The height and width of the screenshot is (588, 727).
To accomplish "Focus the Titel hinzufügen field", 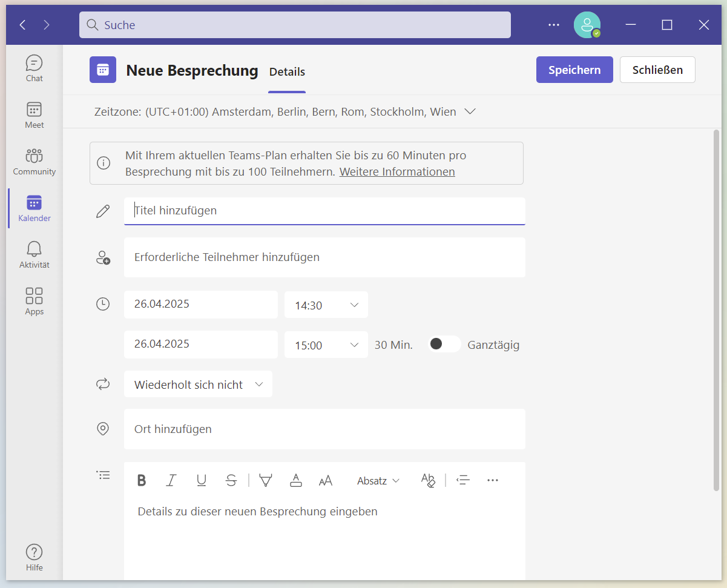I will pyautogui.click(x=324, y=211).
